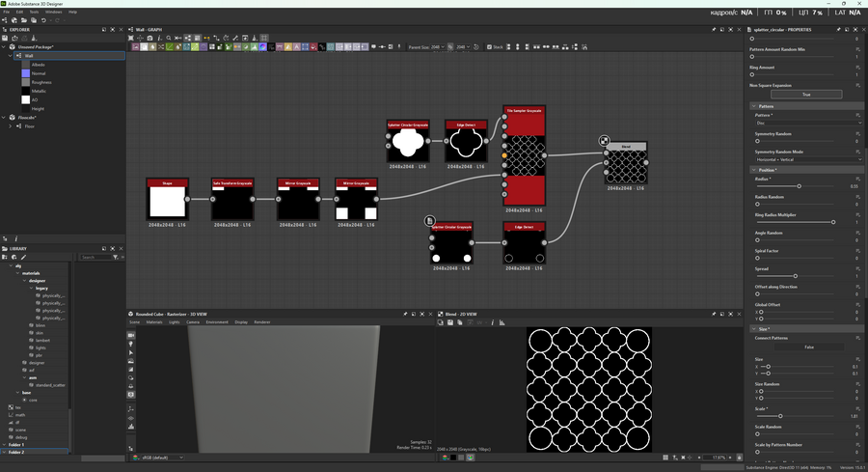Click the first icon in Explorer toolbar
The height and width of the screenshot is (472, 868).
[5, 38]
